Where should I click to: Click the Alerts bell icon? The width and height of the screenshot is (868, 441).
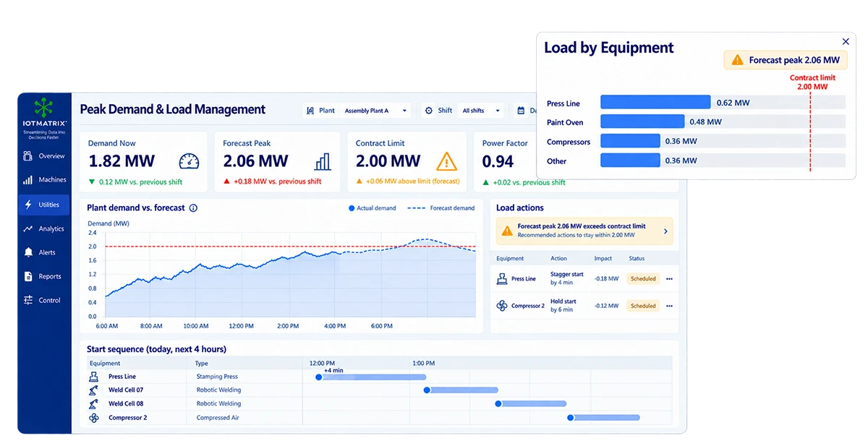point(28,253)
